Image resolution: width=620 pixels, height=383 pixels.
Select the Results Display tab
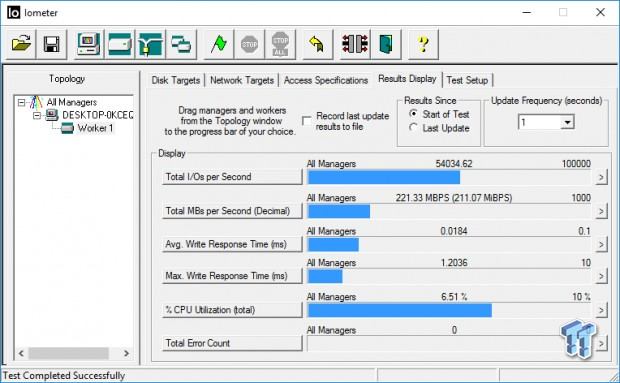(407, 79)
